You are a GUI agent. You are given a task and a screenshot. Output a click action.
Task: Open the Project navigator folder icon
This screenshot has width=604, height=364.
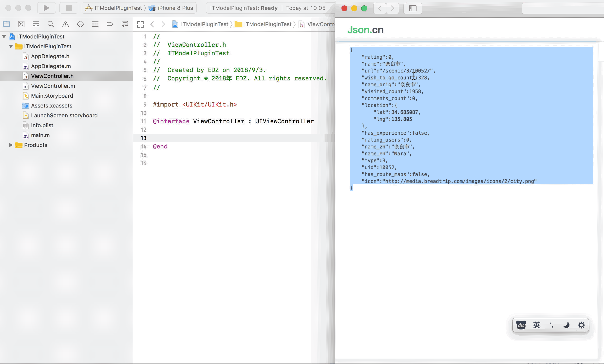6,24
